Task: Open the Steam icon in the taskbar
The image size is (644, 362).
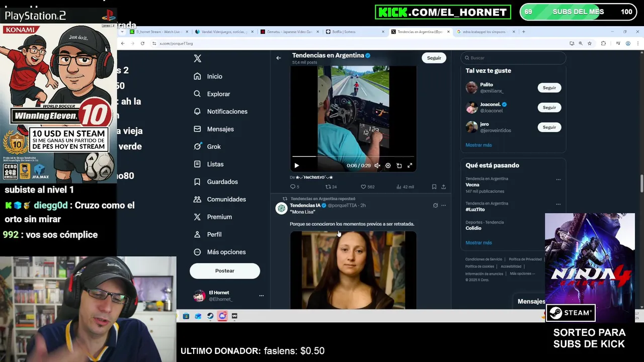Action: (210, 316)
